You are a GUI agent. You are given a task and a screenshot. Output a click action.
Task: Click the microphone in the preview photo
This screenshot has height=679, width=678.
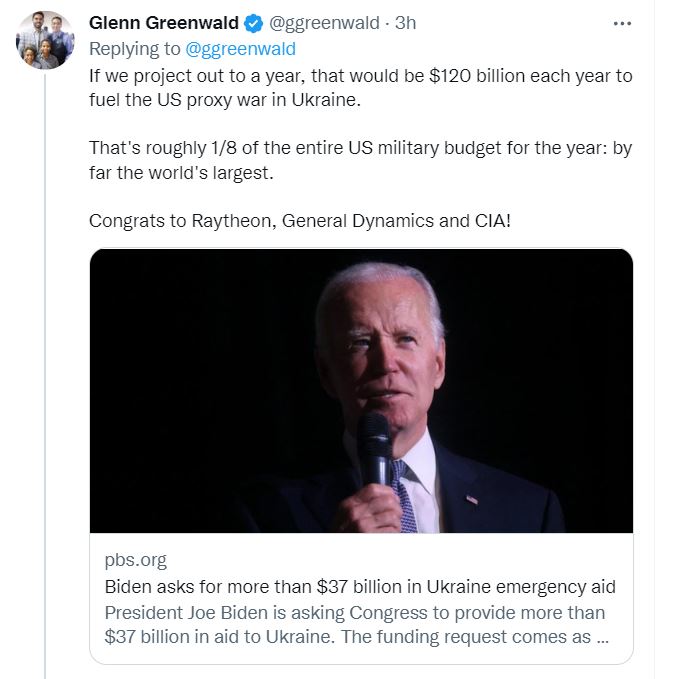point(374,448)
